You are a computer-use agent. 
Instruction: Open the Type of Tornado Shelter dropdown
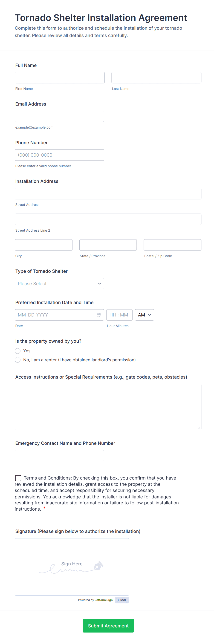click(59, 284)
